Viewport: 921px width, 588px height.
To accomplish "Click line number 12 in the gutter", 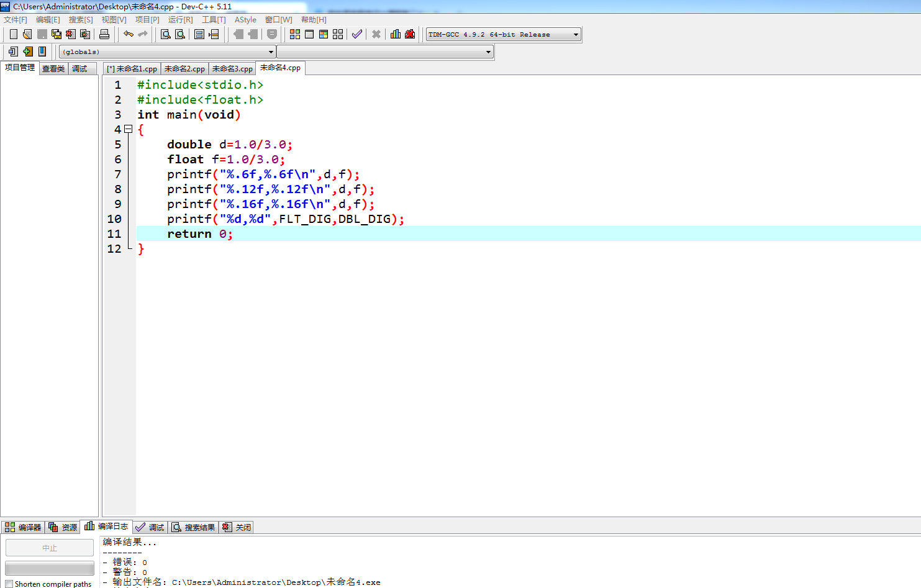I will (x=114, y=248).
